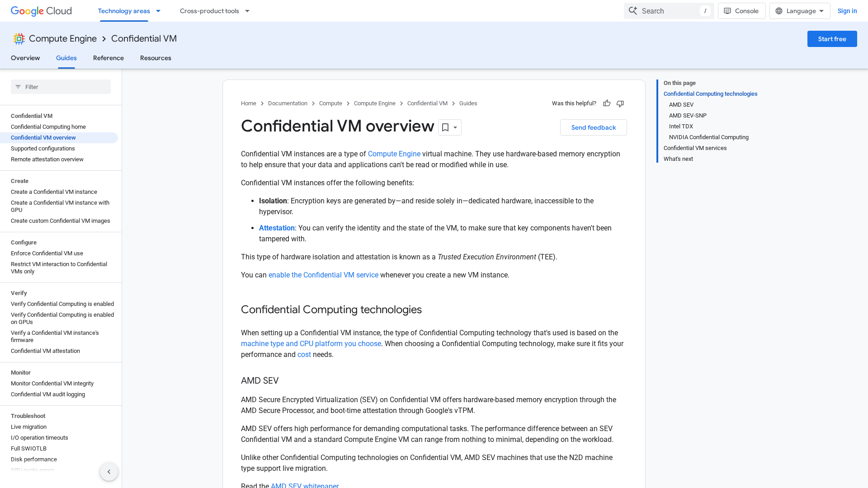This screenshot has width=868, height=488.
Task: Type in the sidebar Filter field
Action: coord(66,87)
